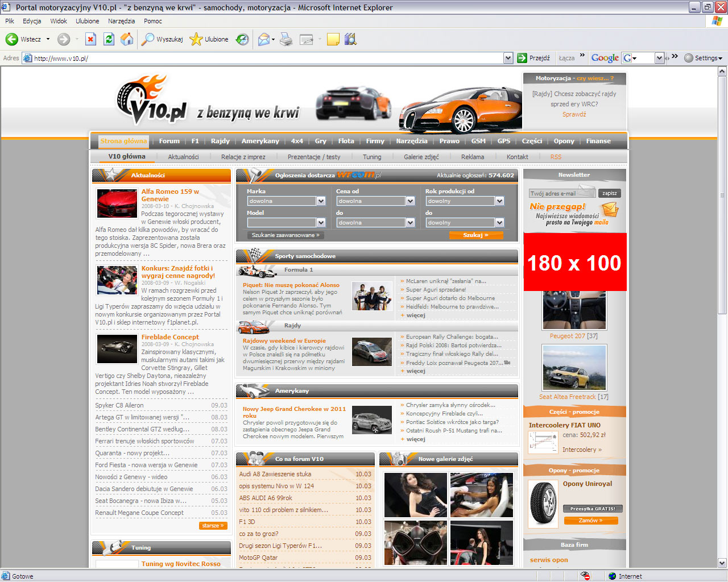Open the Widok menu

click(59, 21)
